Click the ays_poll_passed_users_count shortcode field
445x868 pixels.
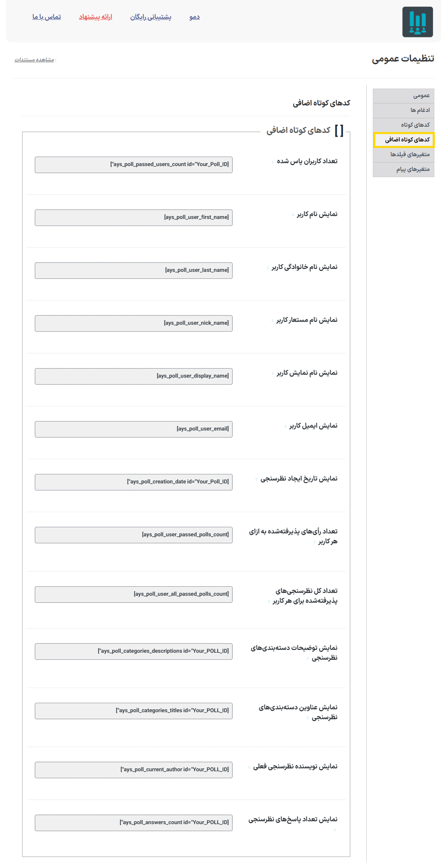133,165
